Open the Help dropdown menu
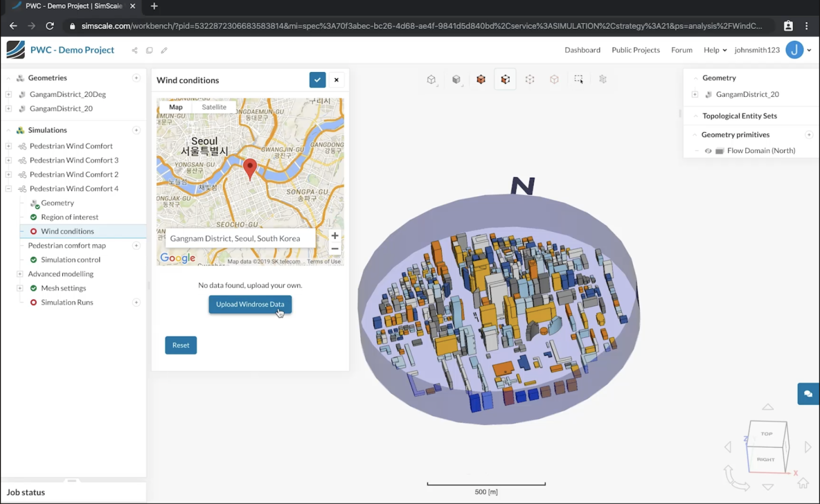This screenshot has height=504, width=820. point(715,50)
